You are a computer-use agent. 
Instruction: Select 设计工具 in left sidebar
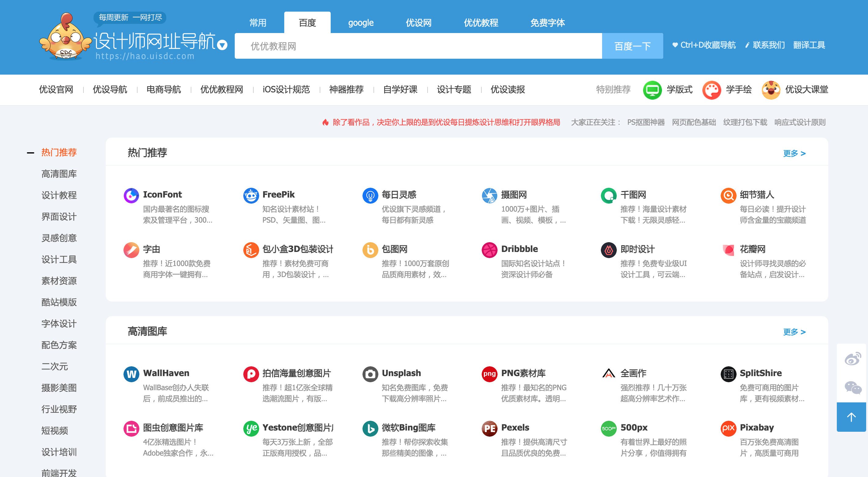coord(59,259)
